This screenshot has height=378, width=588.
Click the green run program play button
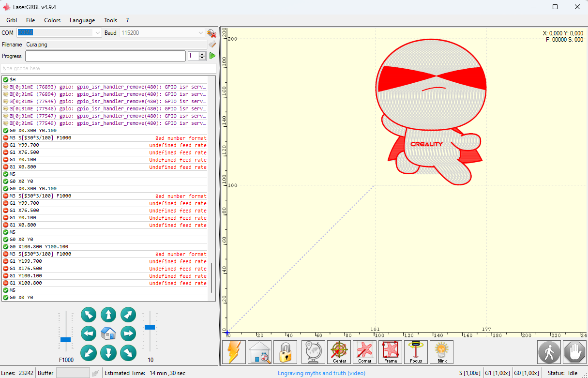coord(212,56)
